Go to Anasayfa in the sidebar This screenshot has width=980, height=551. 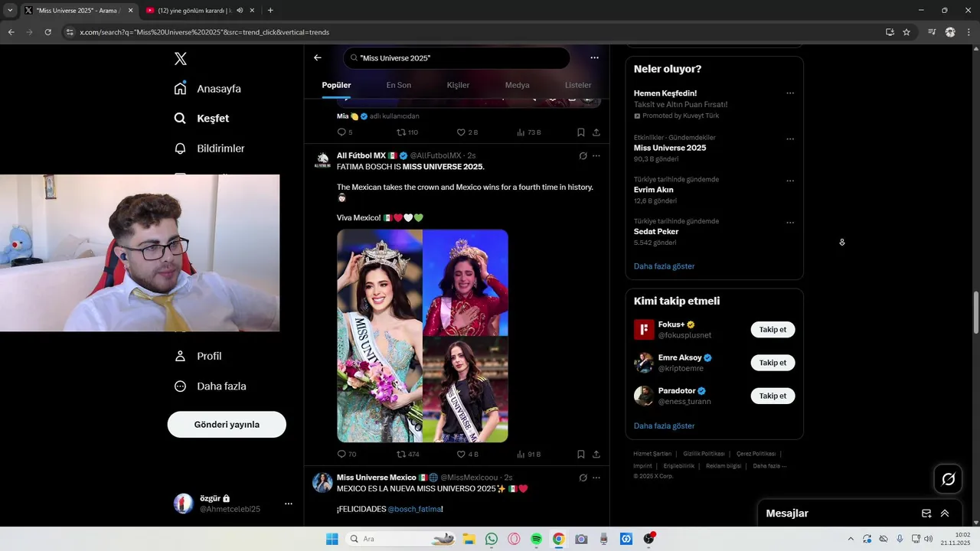pos(207,89)
